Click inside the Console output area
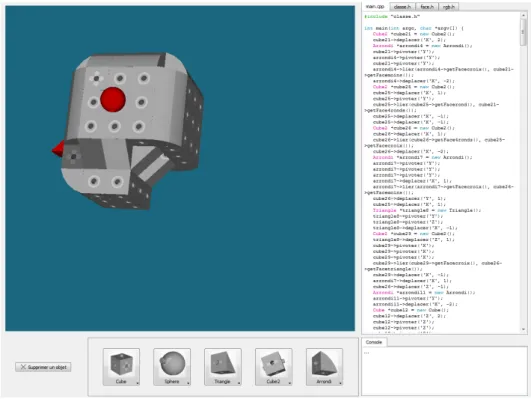The height and width of the screenshot is (399, 531). (444, 371)
